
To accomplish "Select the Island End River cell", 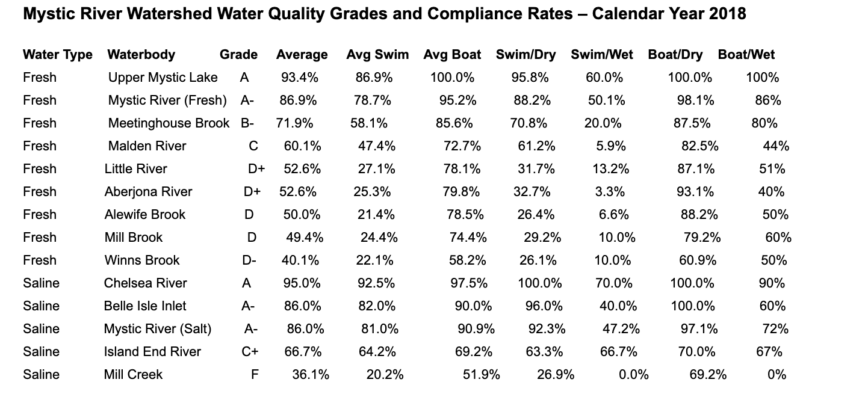I will 152,352.
